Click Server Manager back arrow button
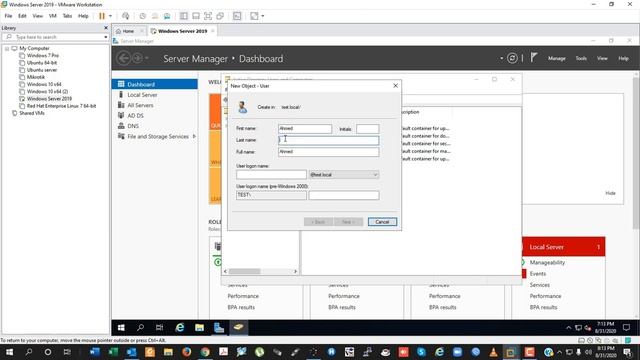The image size is (640, 360). 124,58
